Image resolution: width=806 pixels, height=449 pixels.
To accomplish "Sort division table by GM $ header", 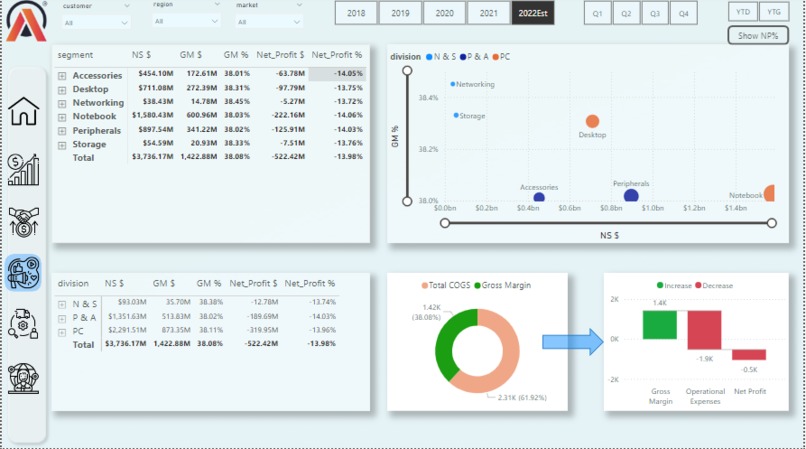I will (163, 283).
